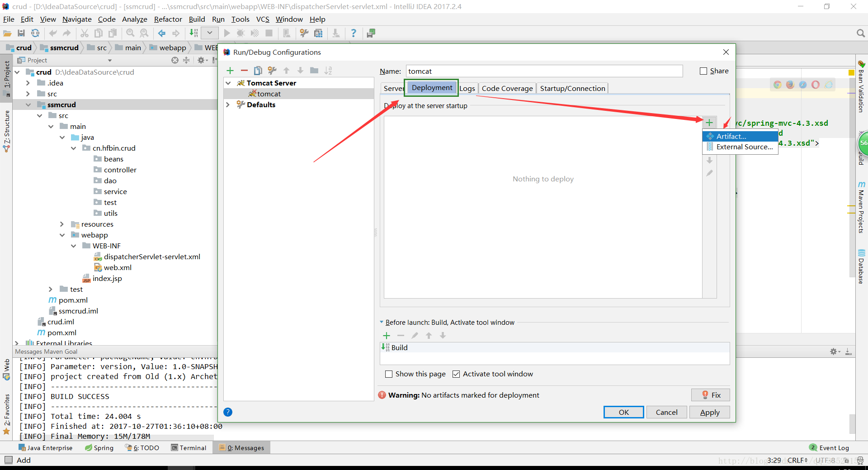Image resolution: width=868 pixels, height=470 pixels.
Task: Click the Edit defaults wrench icon
Action: point(272,71)
